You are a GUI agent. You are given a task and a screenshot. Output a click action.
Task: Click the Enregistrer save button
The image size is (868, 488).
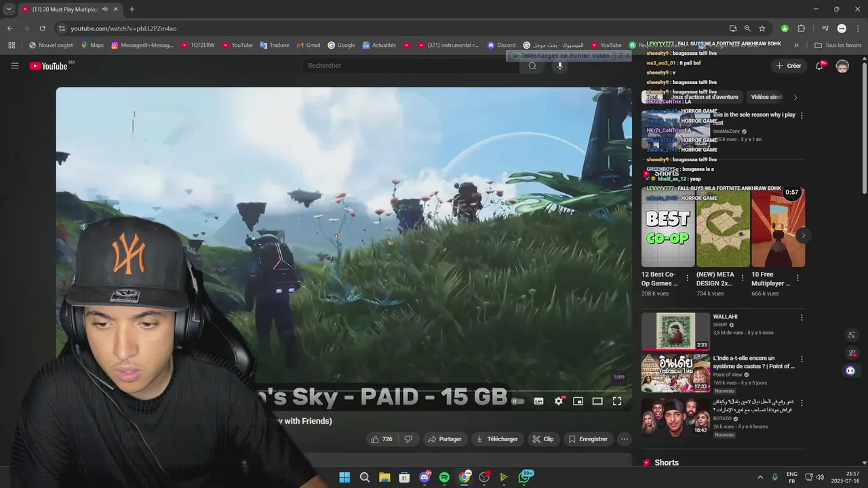588,439
